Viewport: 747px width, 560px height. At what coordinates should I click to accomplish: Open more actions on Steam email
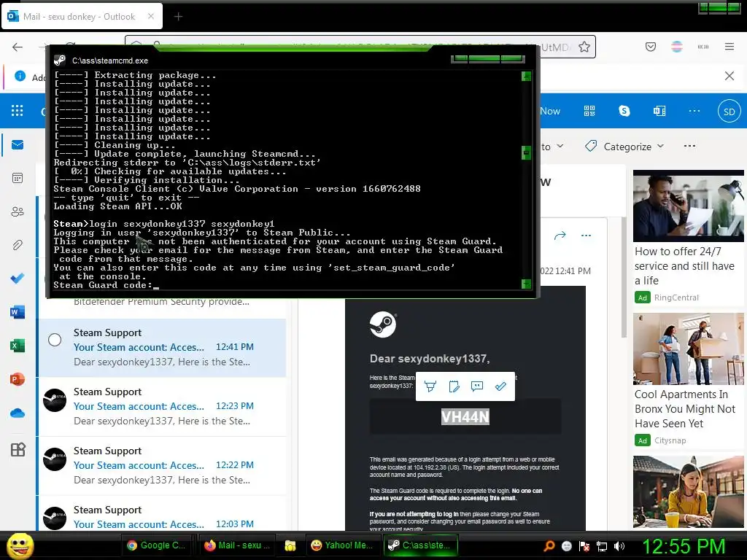586,236
